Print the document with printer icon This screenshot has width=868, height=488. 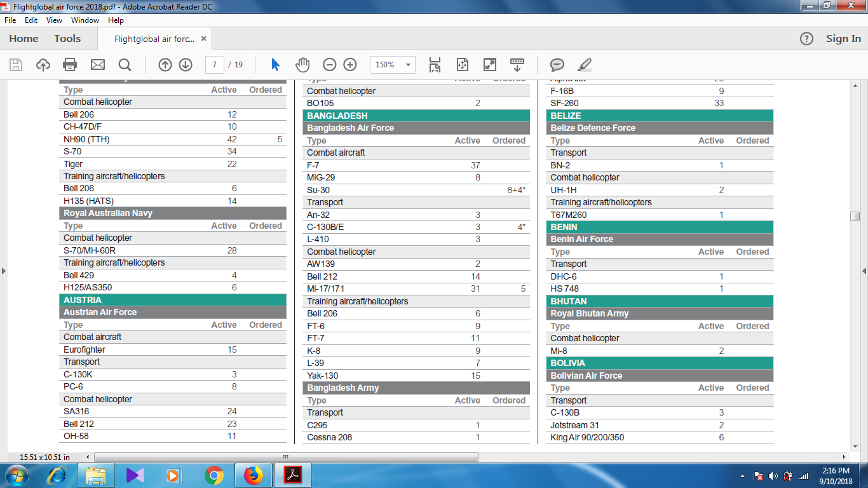click(70, 65)
